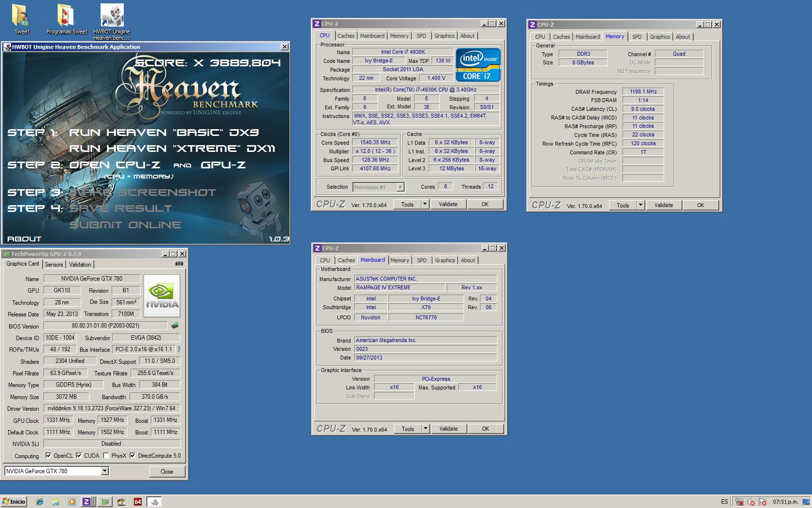812x508 pixels.
Task: Click the red 64 taskbar icon
Action: [x=138, y=502]
